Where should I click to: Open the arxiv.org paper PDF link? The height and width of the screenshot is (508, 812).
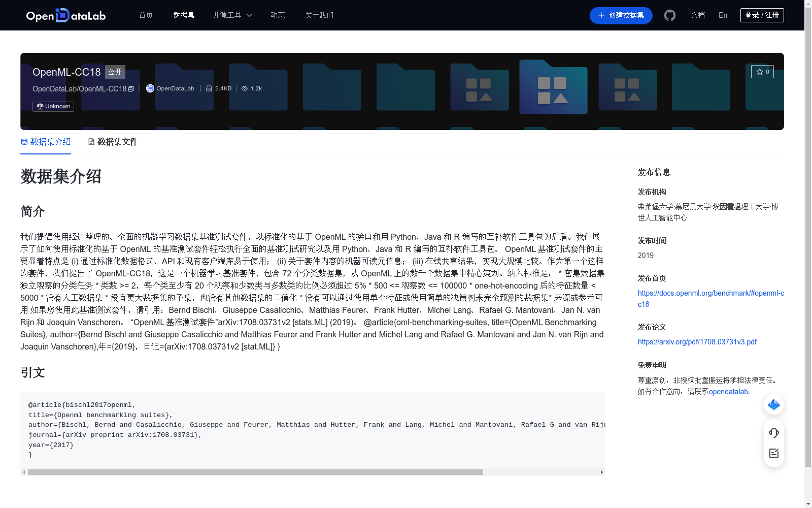(x=697, y=342)
